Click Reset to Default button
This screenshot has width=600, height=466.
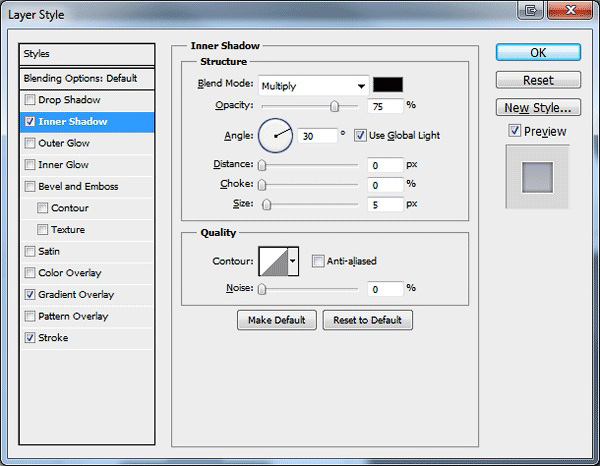pos(367,320)
